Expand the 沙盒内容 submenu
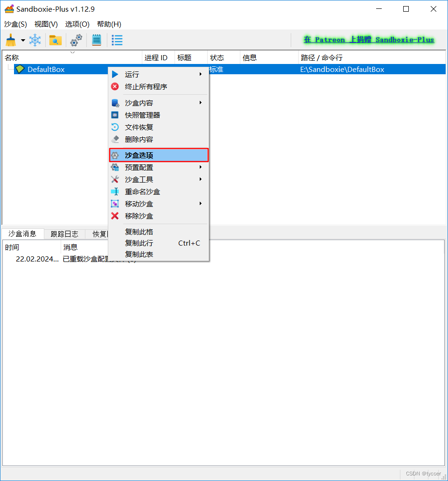Viewport: 448px width, 481px height. point(200,103)
